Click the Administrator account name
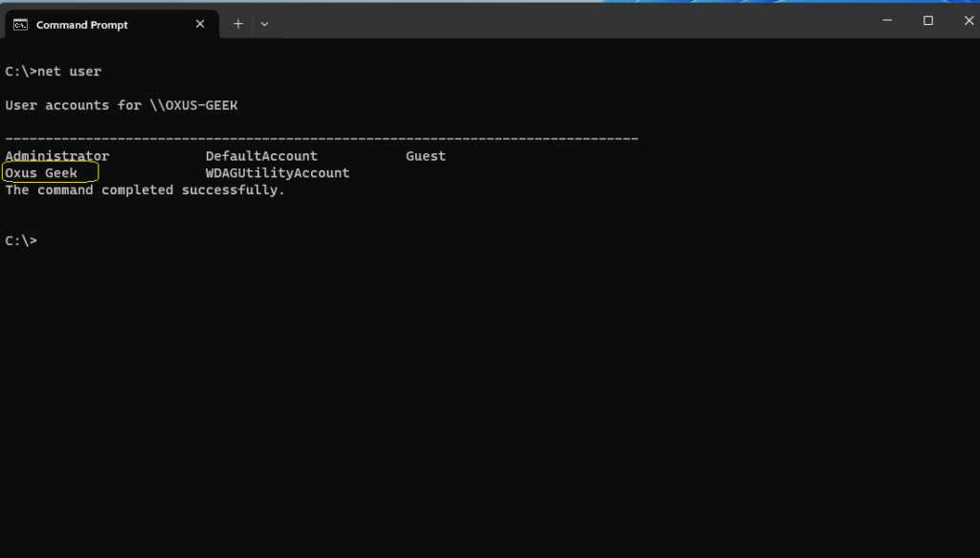The height and width of the screenshot is (558, 980). (56, 156)
